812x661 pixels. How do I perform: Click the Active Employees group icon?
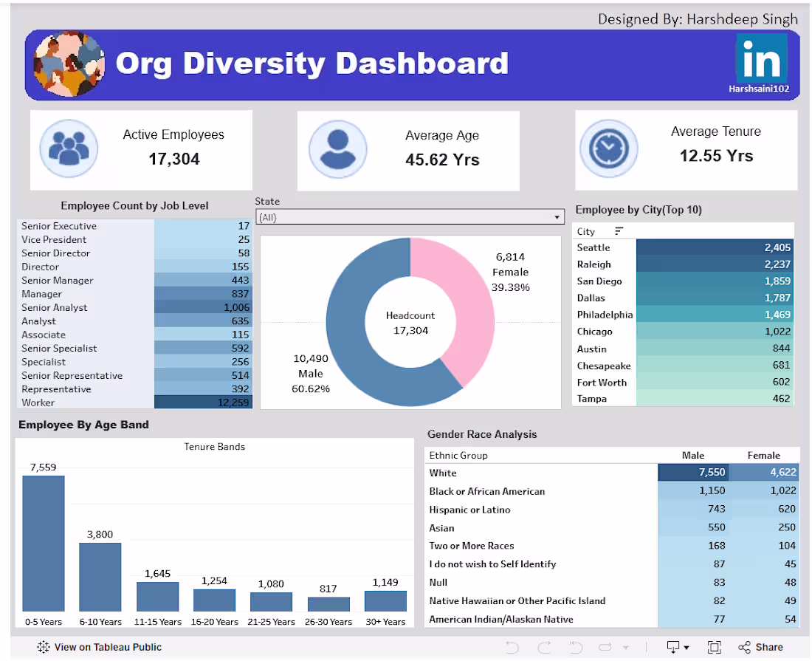coord(69,148)
